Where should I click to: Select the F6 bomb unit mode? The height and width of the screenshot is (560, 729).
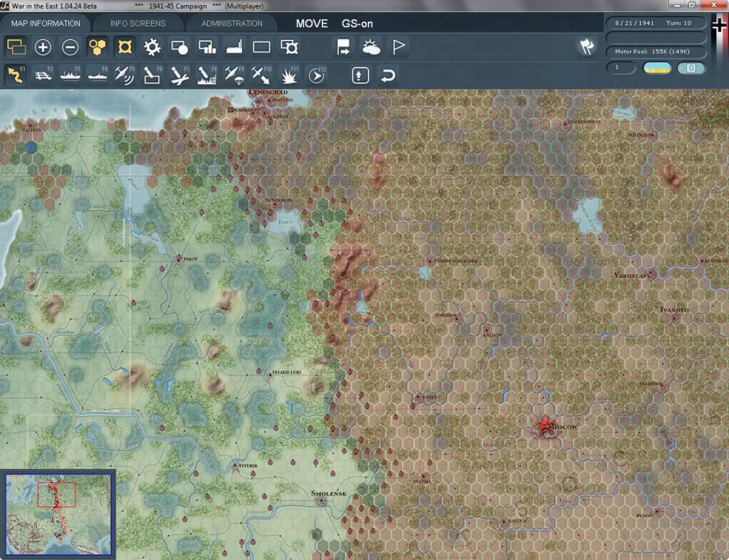tap(152, 75)
